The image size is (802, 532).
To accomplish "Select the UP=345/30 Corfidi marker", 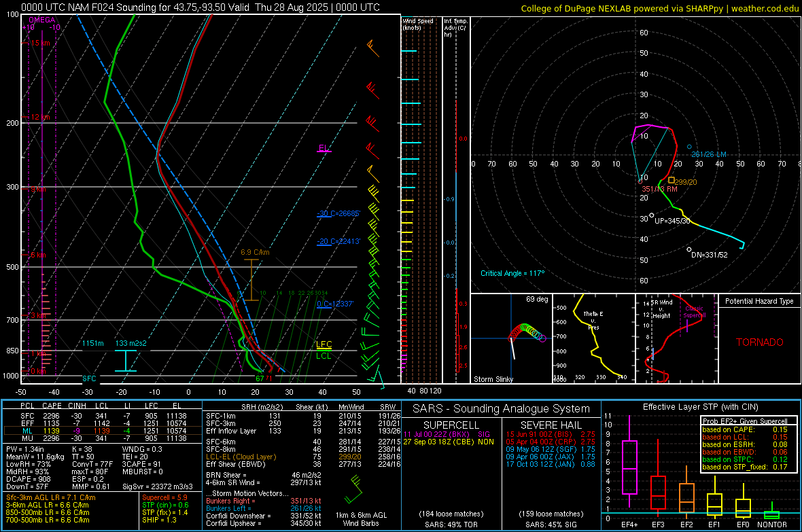I will point(652,215).
